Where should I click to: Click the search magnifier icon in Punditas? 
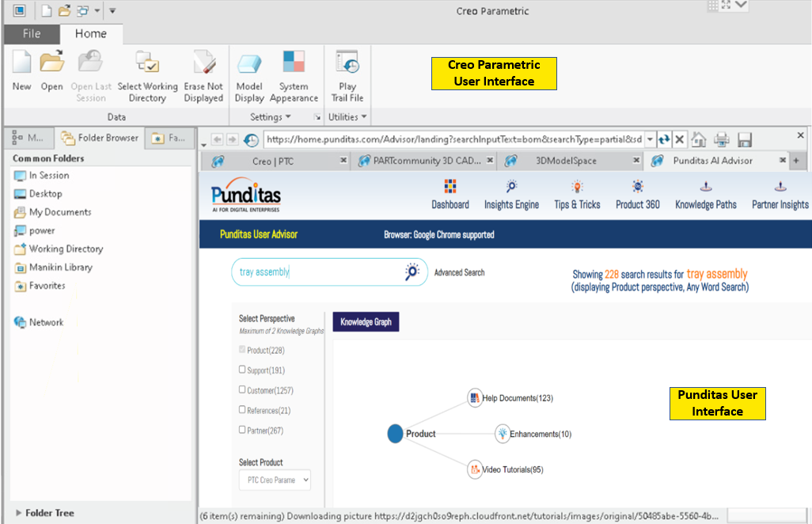(412, 271)
